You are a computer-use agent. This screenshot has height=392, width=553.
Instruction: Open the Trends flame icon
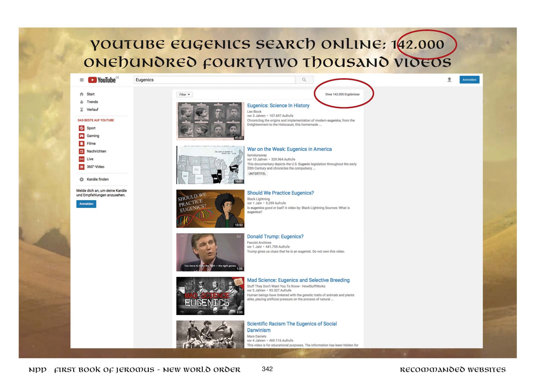(82, 102)
